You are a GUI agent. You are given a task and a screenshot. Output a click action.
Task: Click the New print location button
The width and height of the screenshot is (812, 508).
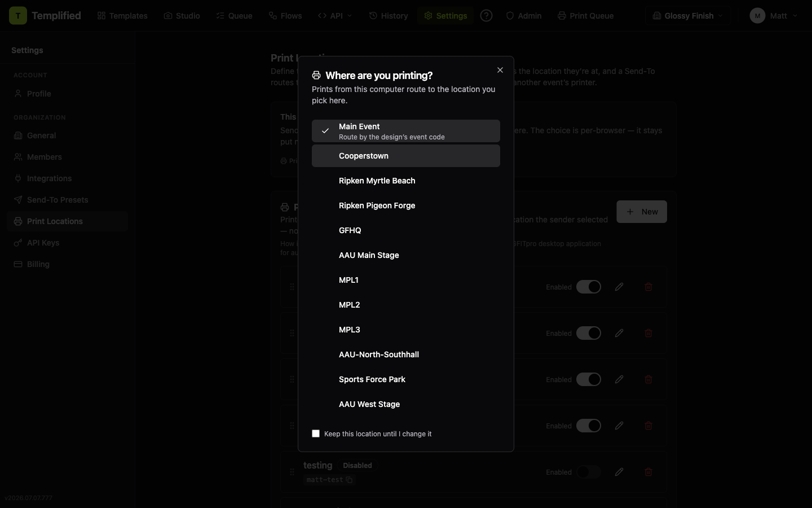pos(642,212)
